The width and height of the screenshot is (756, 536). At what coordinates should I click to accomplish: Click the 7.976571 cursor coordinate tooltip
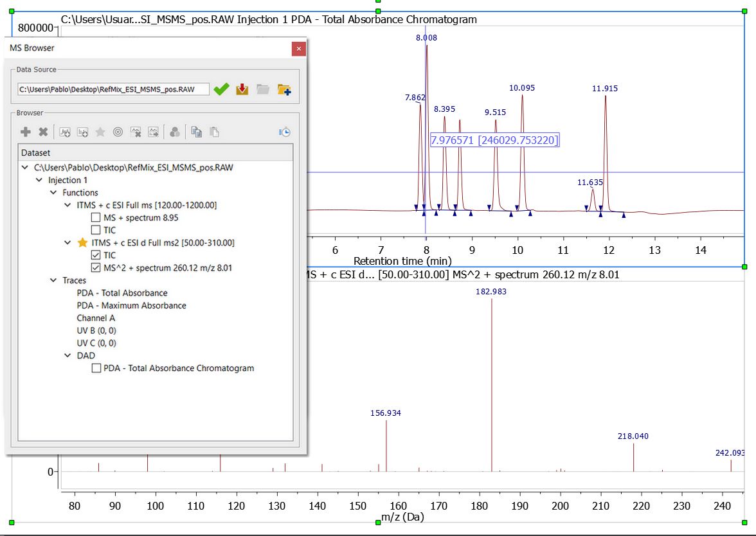pos(495,140)
